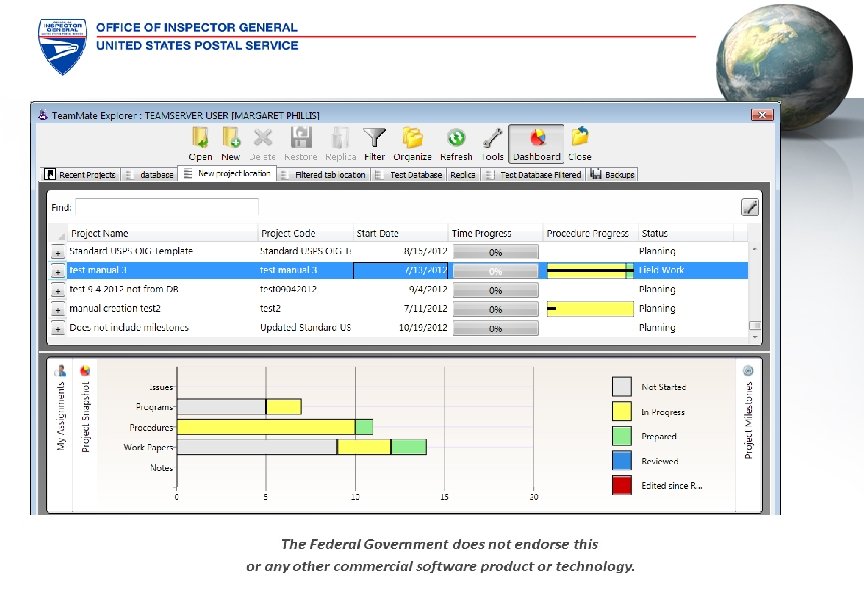Click the Edited since R.. red swatch
Viewport: 864px width, 598px height.
click(622, 485)
